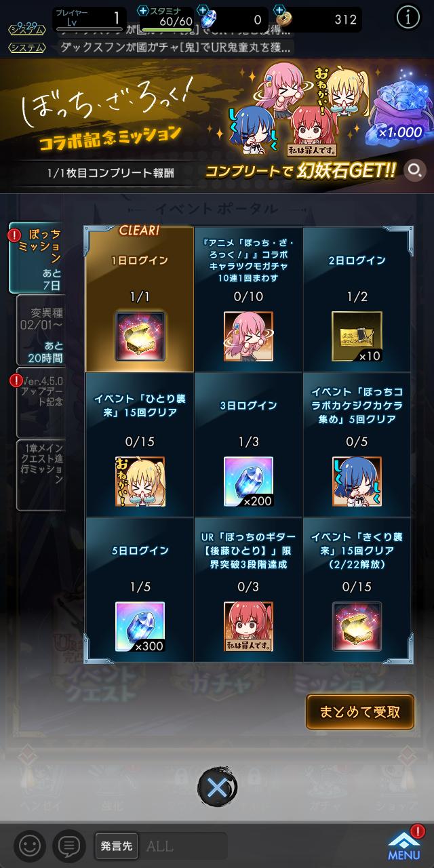This screenshot has width=434, height=868.
Task: Select the 1日ログイン treasure chest reward
Action: [x=140, y=335]
